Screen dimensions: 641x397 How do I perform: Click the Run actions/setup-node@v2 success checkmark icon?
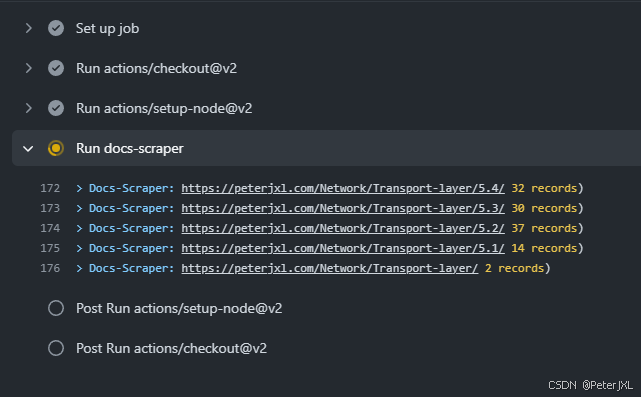[x=56, y=108]
